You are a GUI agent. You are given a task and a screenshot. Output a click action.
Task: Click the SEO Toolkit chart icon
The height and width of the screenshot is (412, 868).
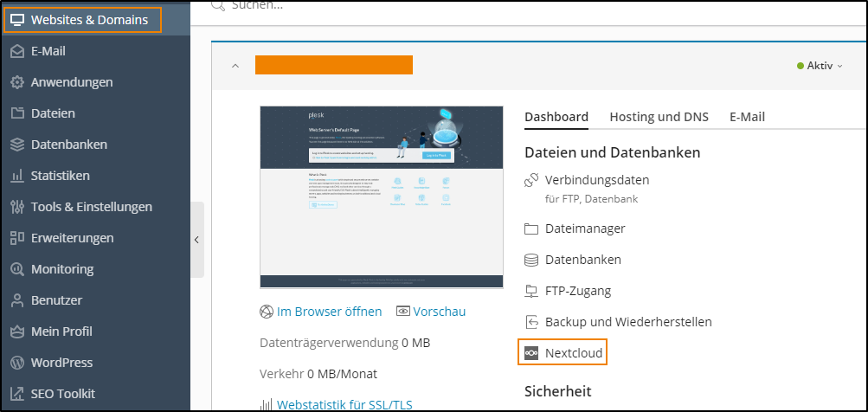pos(17,394)
